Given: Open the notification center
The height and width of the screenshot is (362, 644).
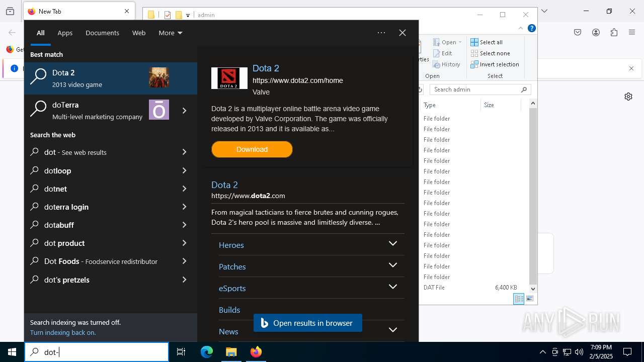Looking at the screenshot, I should tap(627, 352).
